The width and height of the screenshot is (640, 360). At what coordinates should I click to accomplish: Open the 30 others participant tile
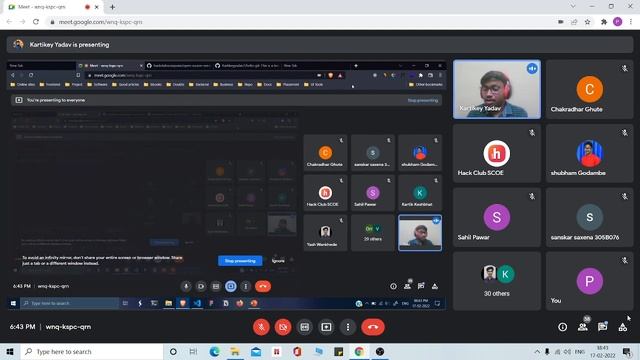coord(497,281)
